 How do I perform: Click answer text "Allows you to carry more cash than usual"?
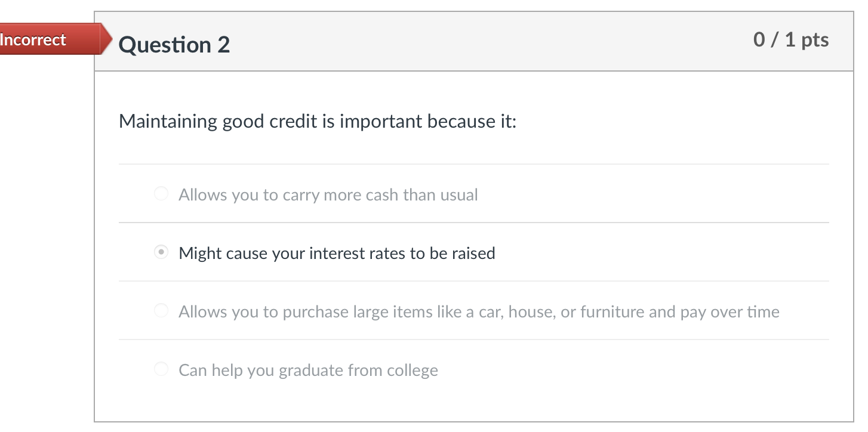(x=328, y=195)
